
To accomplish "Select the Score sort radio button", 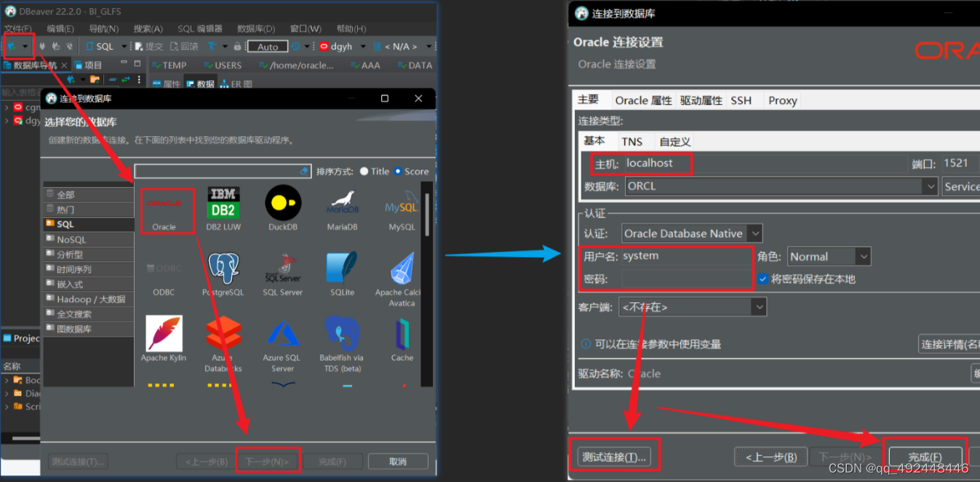I will pos(398,171).
